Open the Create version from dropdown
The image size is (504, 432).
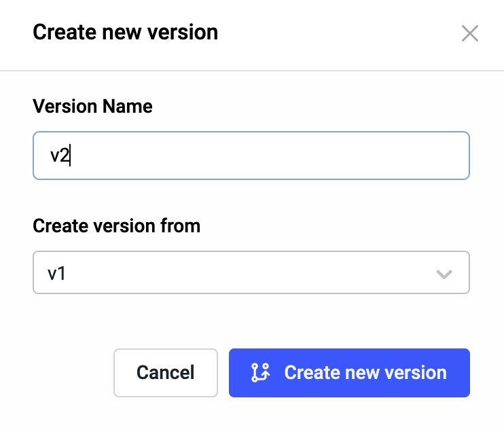[x=251, y=273]
